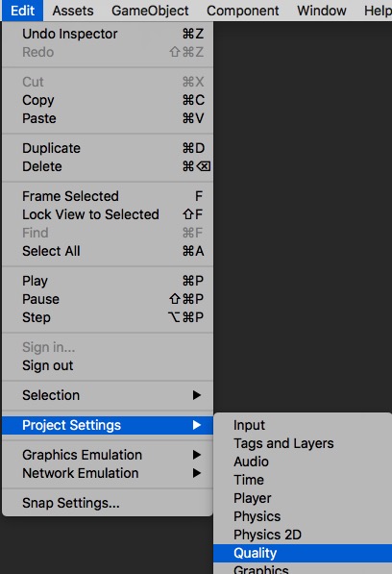The image size is (392, 574).
Task: Open Graphics project settings
Action: pos(303,568)
